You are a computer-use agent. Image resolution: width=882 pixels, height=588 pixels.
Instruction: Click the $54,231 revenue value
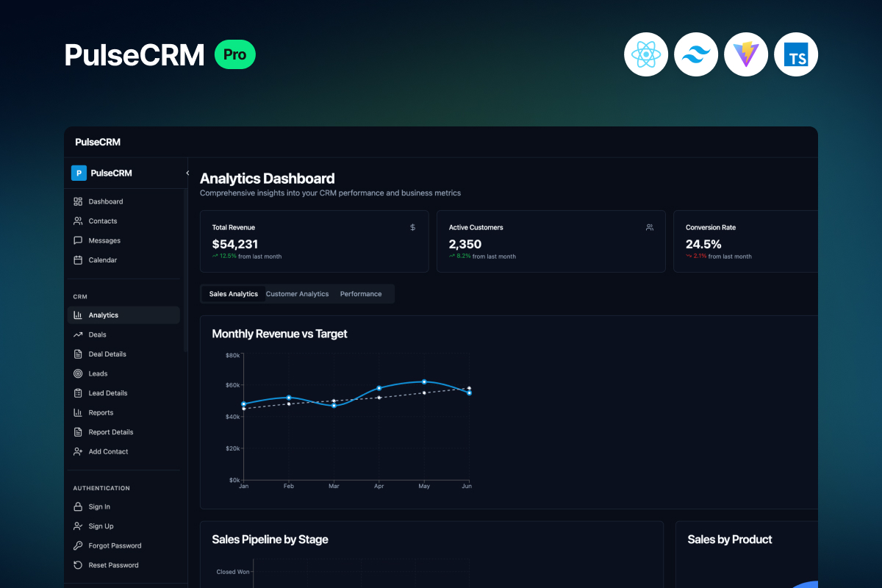(x=235, y=244)
